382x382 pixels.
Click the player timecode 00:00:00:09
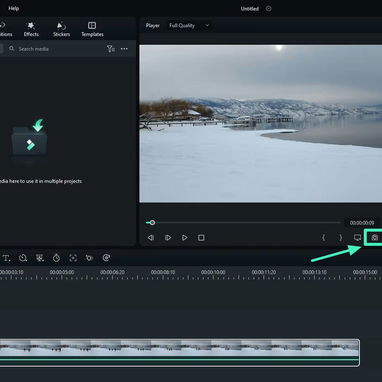pyautogui.click(x=362, y=223)
